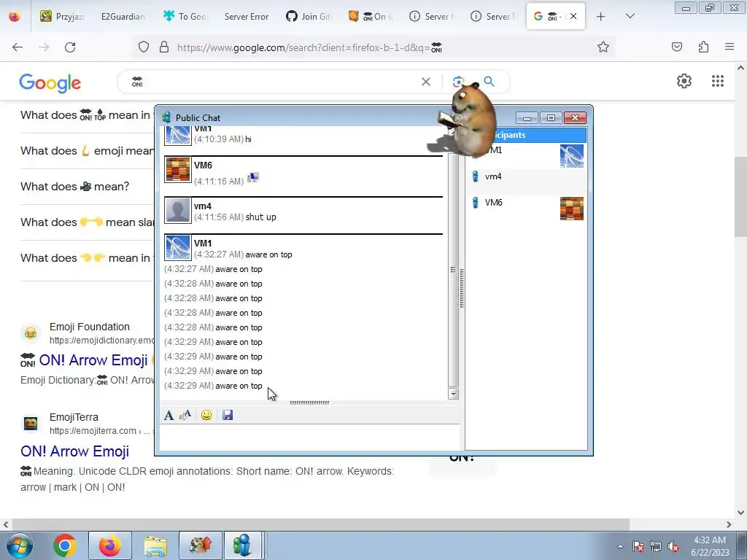The height and width of the screenshot is (560, 747).
Task: Open the Firefox hamburger menu
Action: tap(729, 47)
